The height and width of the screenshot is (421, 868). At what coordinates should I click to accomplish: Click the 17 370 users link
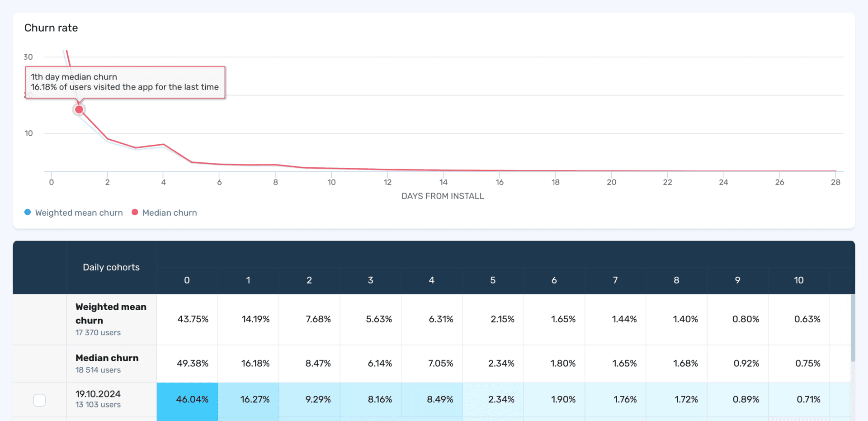pos(97,332)
